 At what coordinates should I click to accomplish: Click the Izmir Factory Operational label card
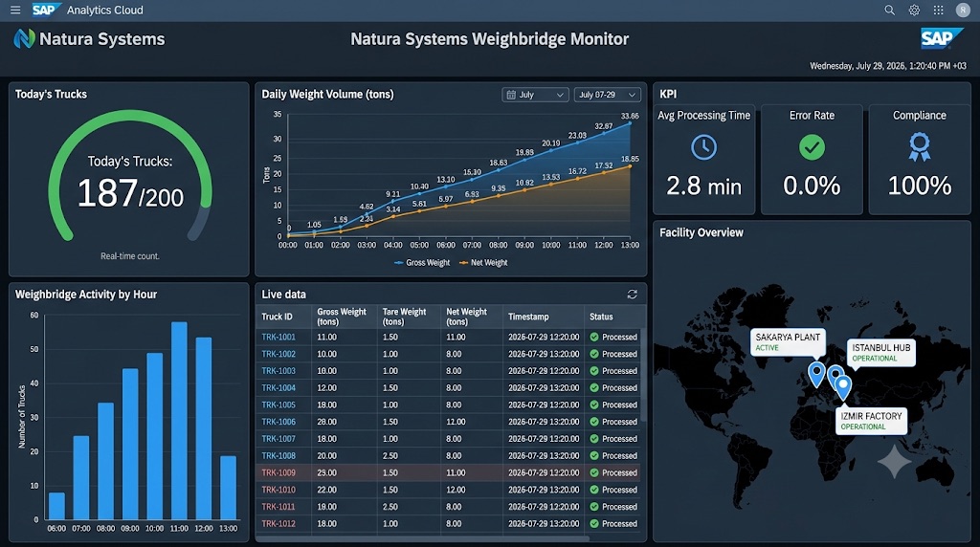[871, 421]
